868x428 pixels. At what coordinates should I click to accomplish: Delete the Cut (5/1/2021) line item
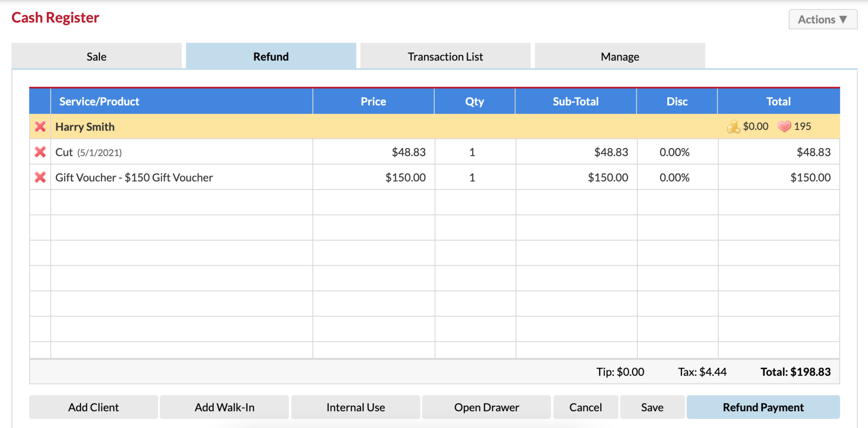(x=40, y=152)
